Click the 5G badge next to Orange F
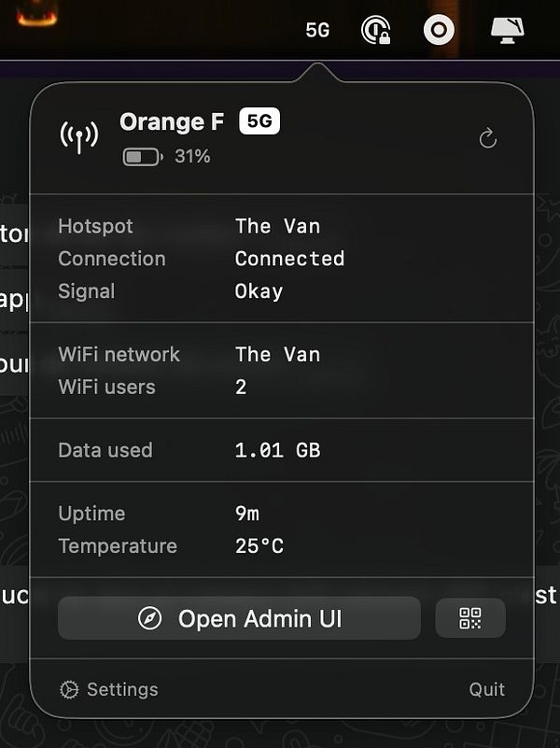Viewport: 560px width, 748px height. coord(259,121)
